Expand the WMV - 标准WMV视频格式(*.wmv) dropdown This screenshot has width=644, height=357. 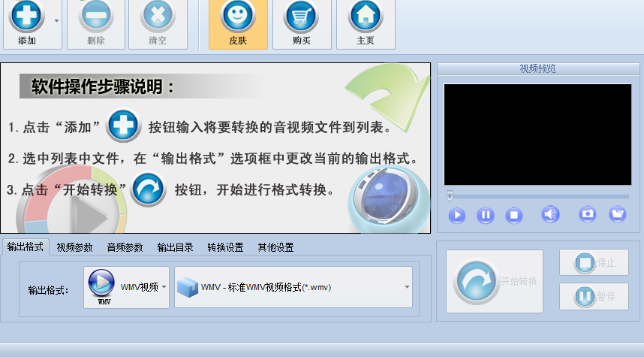click(293, 287)
